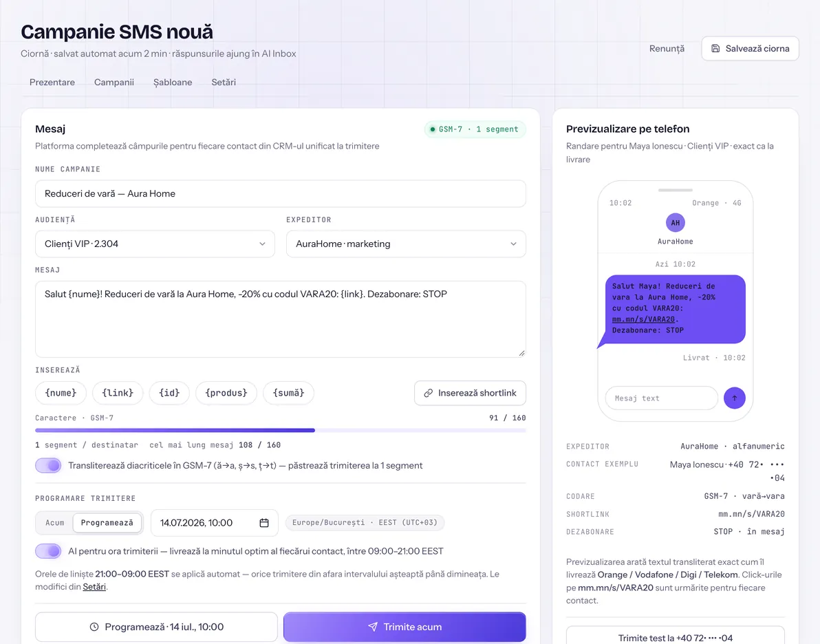Click the AH avatar in phone preview
Screen dimensions: 820x644
pos(675,223)
